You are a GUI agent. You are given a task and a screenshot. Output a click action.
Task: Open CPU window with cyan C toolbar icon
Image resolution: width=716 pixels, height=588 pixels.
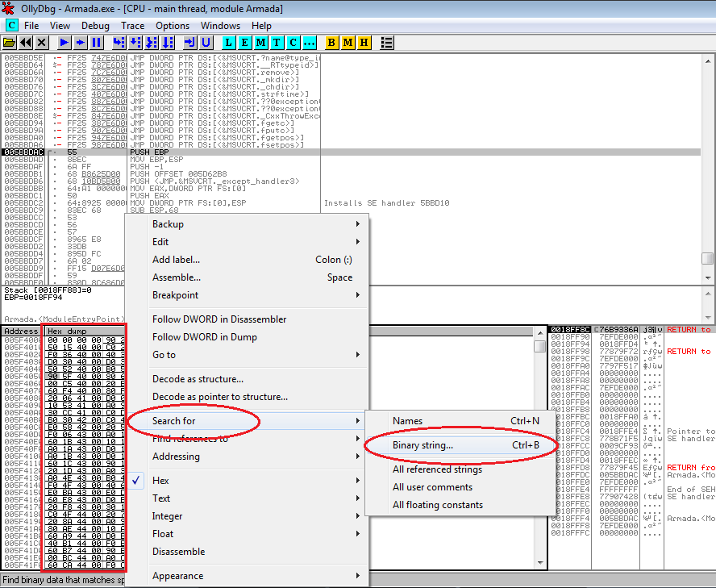(x=293, y=43)
